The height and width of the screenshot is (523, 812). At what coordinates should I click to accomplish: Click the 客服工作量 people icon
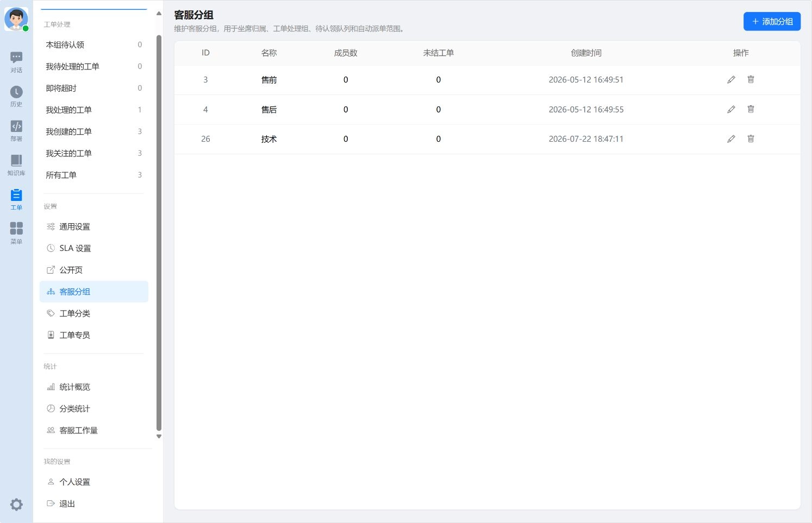(x=51, y=430)
